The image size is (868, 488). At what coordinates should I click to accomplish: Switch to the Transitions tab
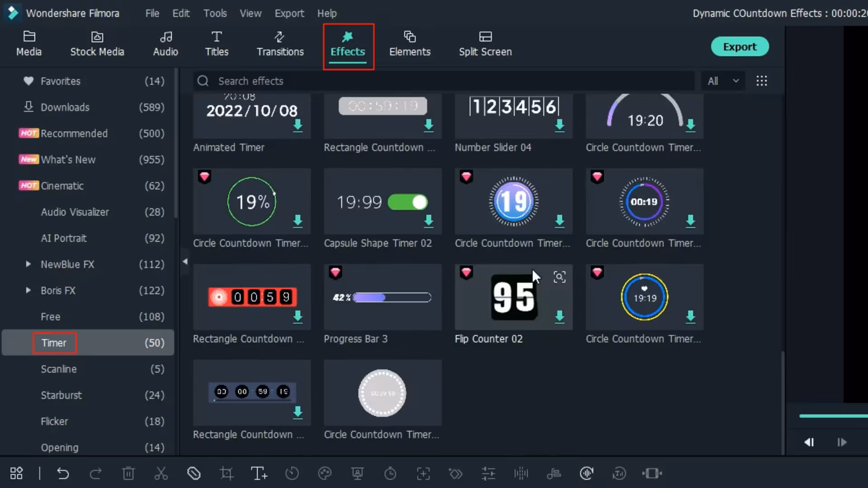pyautogui.click(x=280, y=44)
